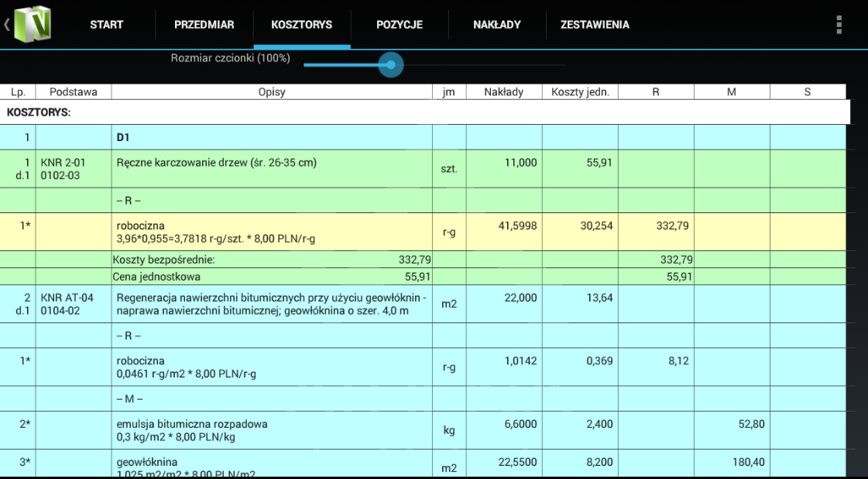
Task: Click the font size slider handle
Action: tap(391, 65)
